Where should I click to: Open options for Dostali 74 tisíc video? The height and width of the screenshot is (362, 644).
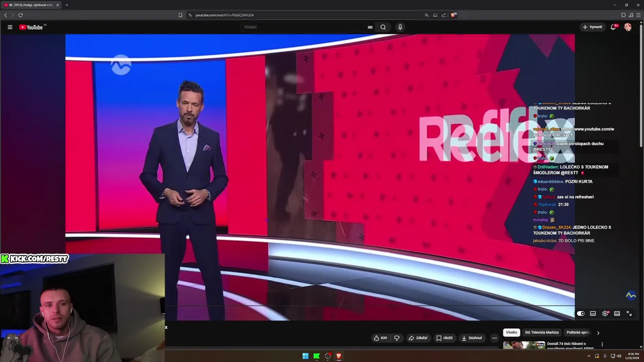coord(602,344)
